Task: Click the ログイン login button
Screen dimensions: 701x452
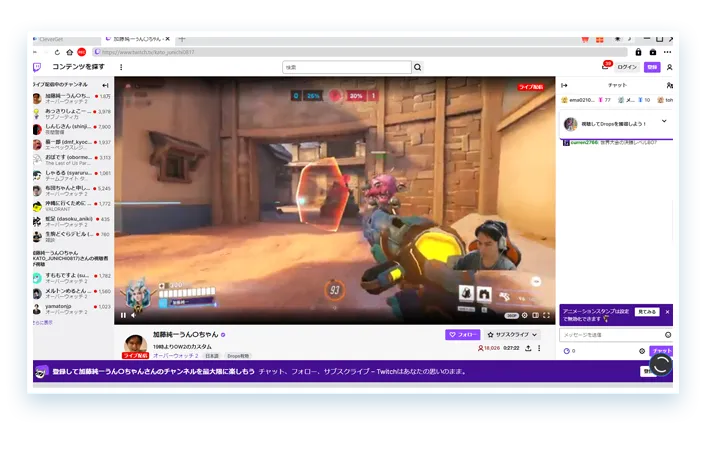Action: point(627,67)
